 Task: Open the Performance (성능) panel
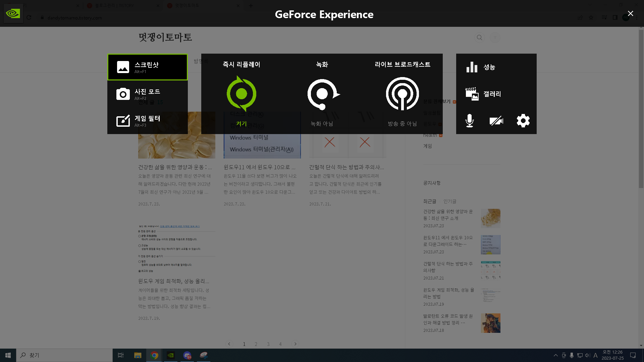(x=496, y=67)
